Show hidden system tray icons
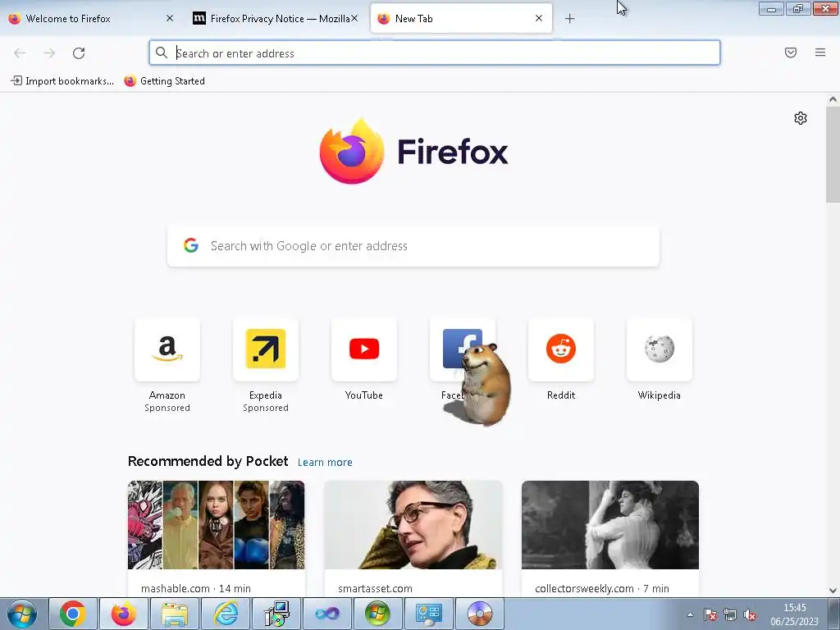 (x=691, y=615)
